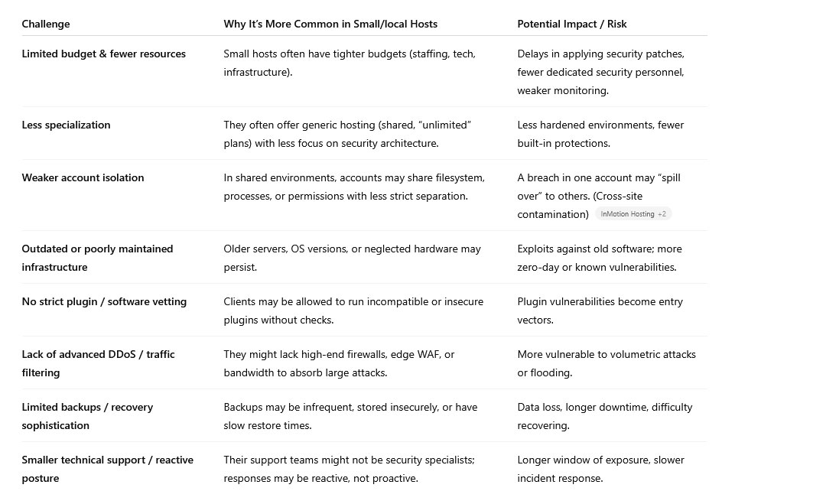
Task: Select the Limited budget & fewer resources cell
Action: pyautogui.click(x=104, y=54)
